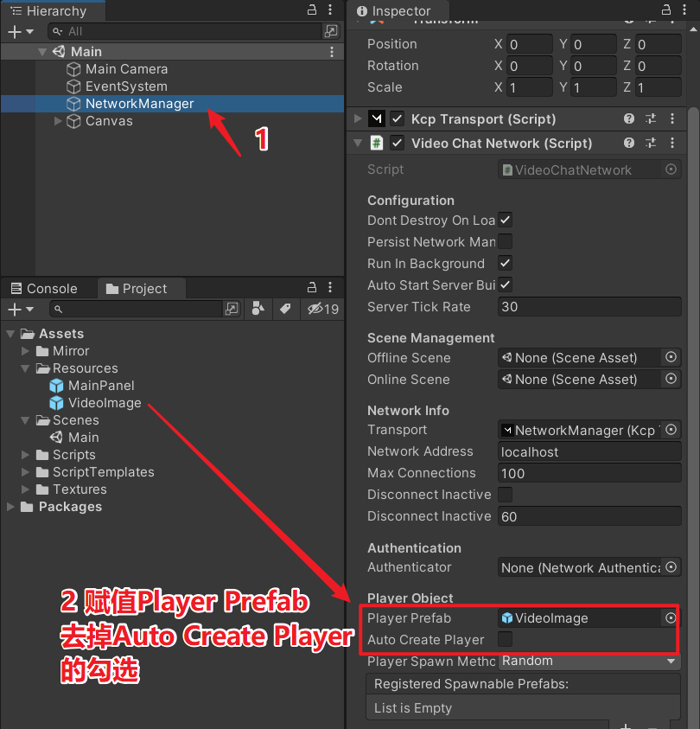Image resolution: width=700 pixels, height=729 pixels.
Task: Collapse the Video Chat Network component
Action: (x=358, y=143)
